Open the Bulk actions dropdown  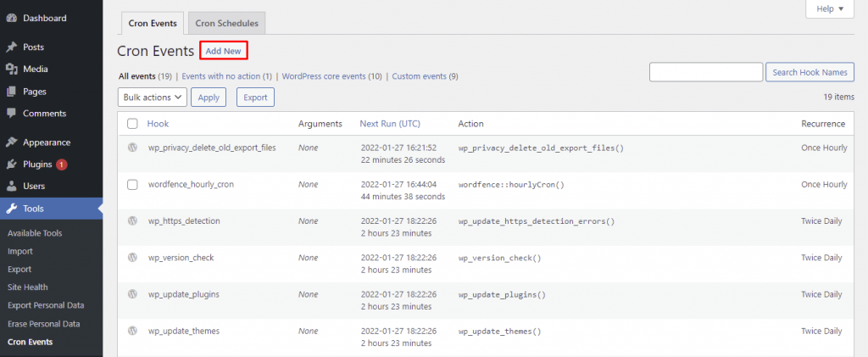tap(153, 98)
